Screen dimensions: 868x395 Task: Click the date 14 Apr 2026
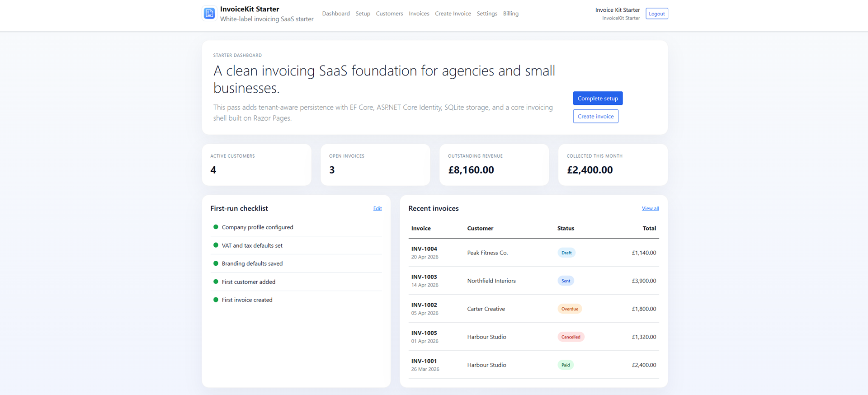coord(425,285)
